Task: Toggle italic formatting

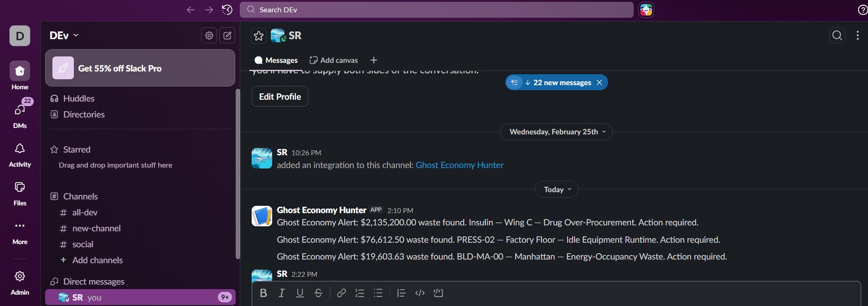Action: (282, 293)
